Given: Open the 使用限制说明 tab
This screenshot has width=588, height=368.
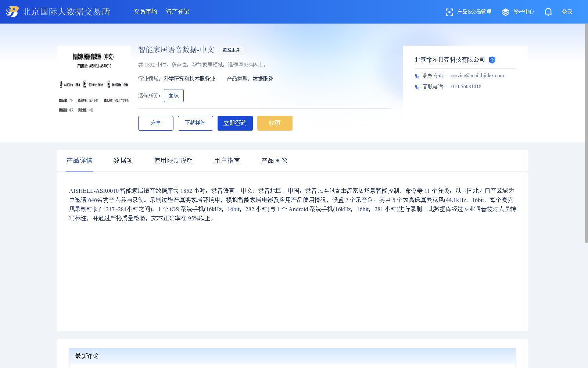Looking at the screenshot, I should tap(173, 160).
